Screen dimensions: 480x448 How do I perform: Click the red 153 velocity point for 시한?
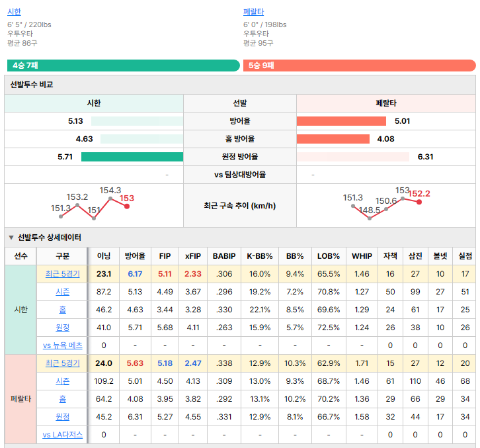(127, 206)
